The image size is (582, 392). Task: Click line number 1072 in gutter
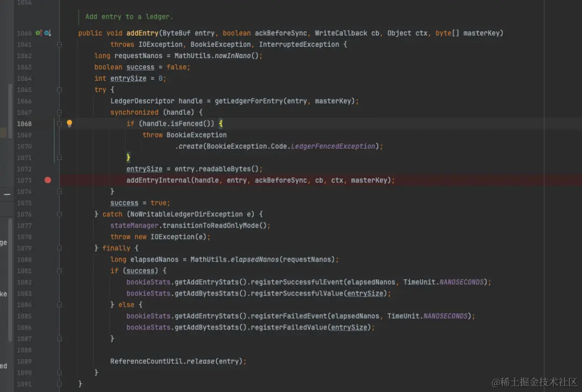[x=24, y=169]
